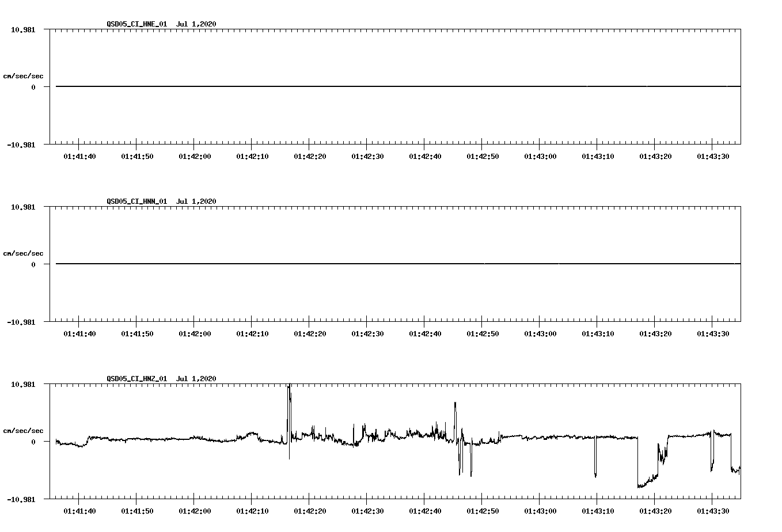This screenshot has width=782, height=532.
Task: Click the HNN plot 10.981 upper axis value
Action: [x=22, y=207]
